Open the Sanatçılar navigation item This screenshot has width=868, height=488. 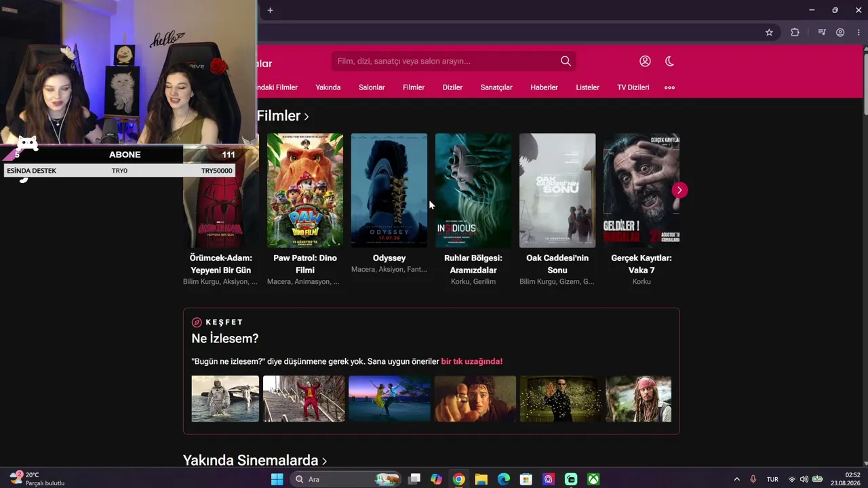(496, 87)
